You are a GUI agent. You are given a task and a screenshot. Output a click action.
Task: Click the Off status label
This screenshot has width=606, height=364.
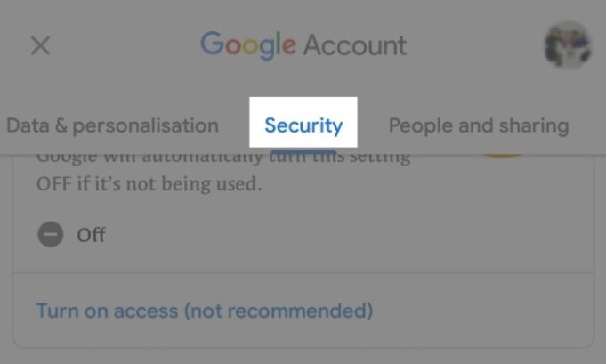coord(91,235)
